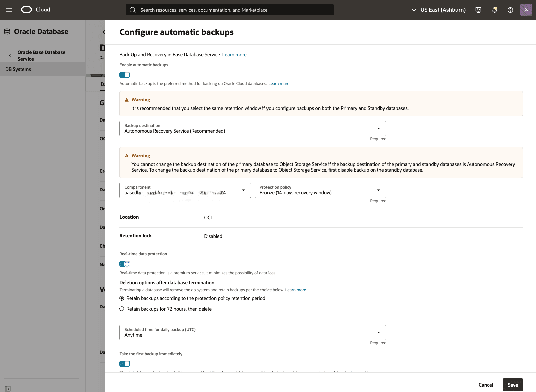The image size is (536, 392).
Task: Open the navigation hamburger menu
Action: click(9, 10)
